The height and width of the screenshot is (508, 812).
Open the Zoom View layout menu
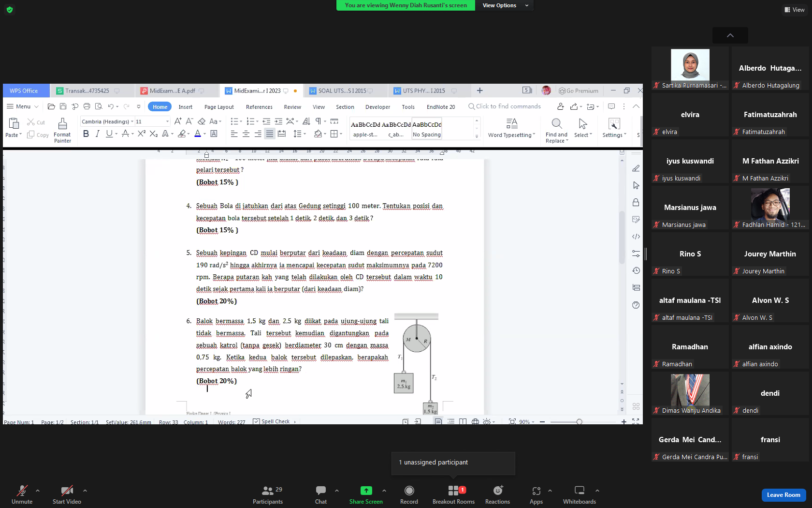[795, 10]
